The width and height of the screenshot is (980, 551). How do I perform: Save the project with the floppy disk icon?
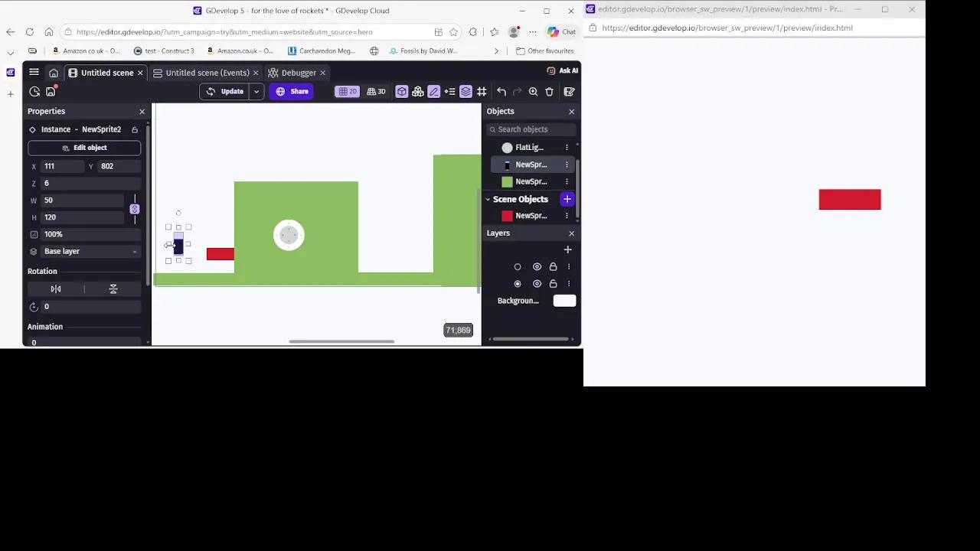51,92
